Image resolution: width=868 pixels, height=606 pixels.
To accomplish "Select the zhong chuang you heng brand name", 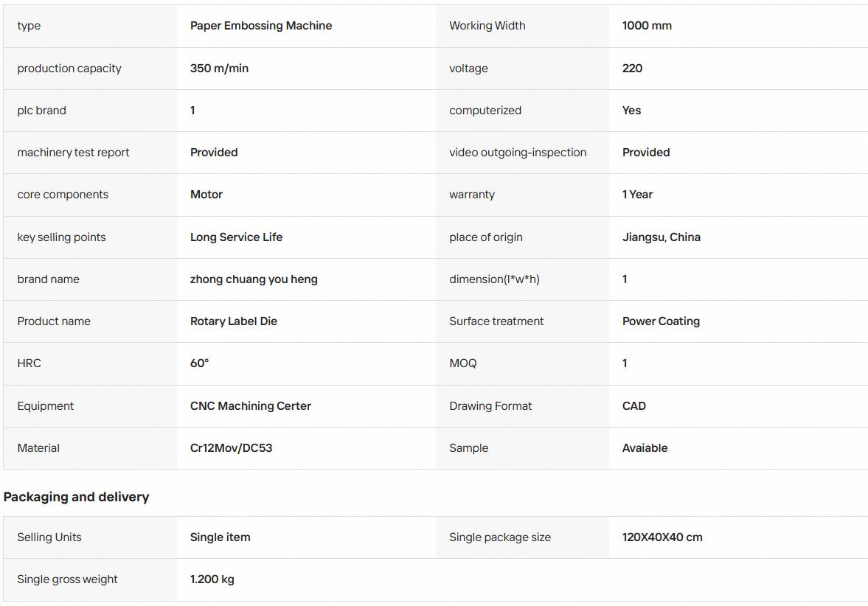I will pos(254,279).
